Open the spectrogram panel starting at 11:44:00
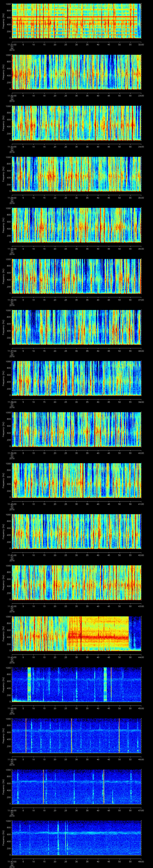This screenshot has height=868, width=153. point(77,685)
